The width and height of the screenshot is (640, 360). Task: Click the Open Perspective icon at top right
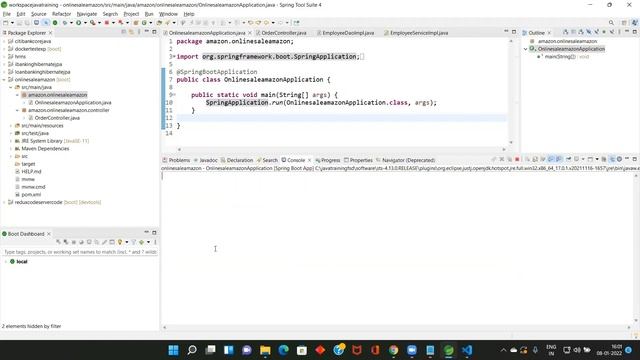click(624, 22)
